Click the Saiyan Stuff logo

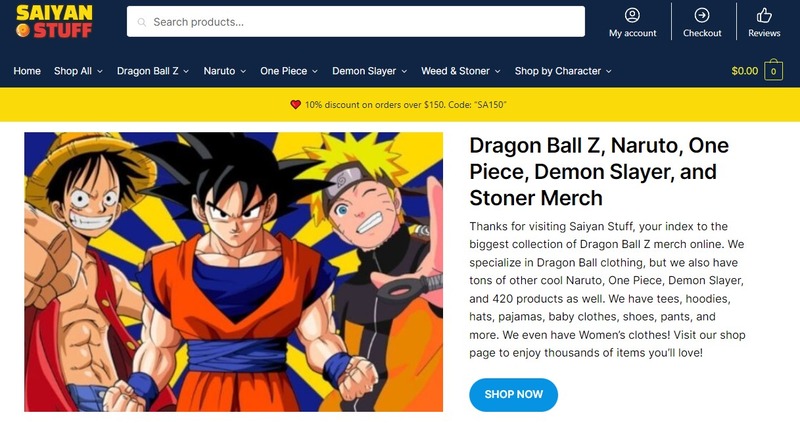[x=54, y=21]
